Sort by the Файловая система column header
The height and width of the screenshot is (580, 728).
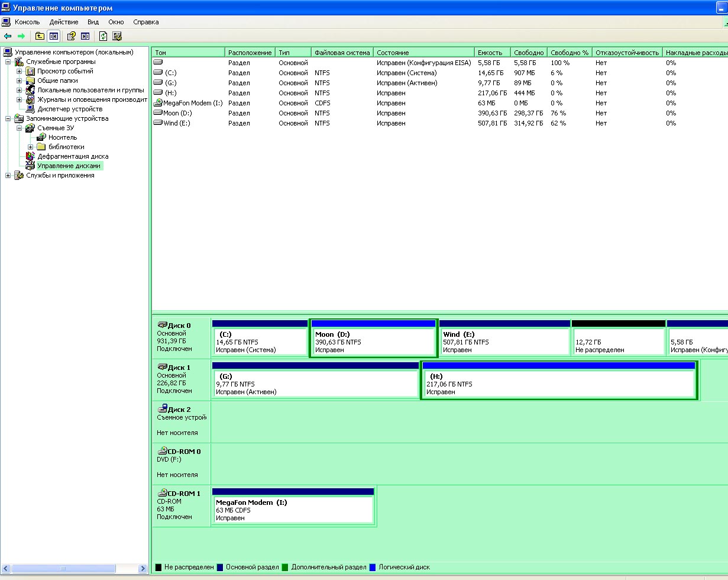342,53
